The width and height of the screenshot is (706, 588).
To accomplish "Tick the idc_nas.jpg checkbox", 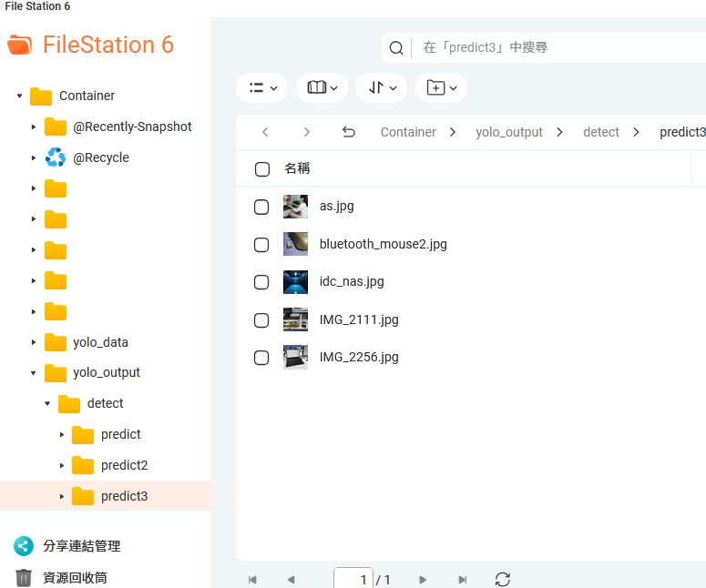I will (x=261, y=282).
